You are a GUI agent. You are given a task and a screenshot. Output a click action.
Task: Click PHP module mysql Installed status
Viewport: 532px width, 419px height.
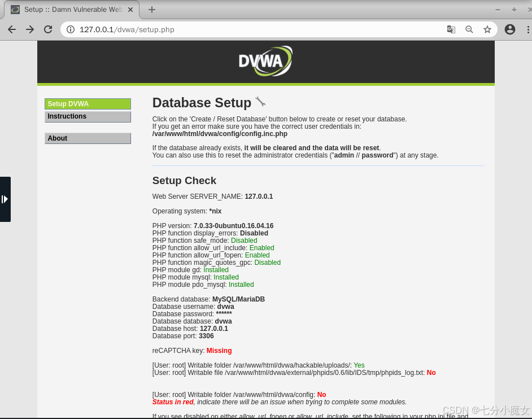pyautogui.click(x=226, y=277)
